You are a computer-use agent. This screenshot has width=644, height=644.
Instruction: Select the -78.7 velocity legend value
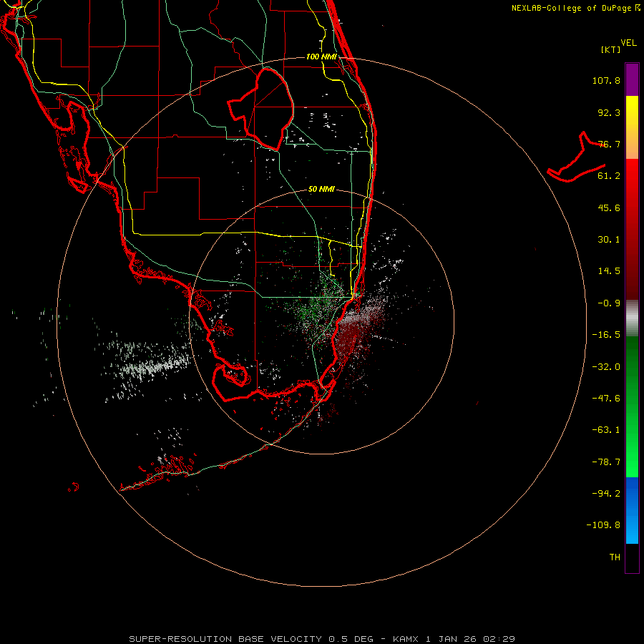(x=606, y=462)
